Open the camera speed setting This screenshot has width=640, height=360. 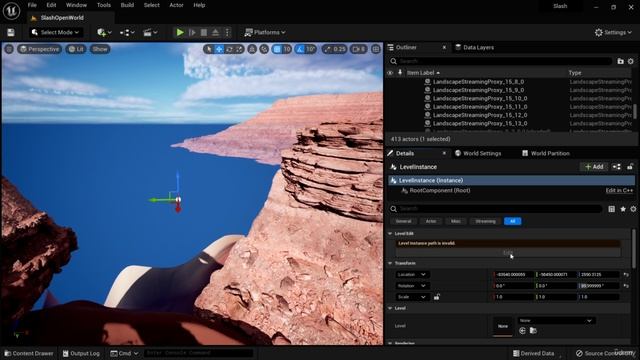pos(358,49)
